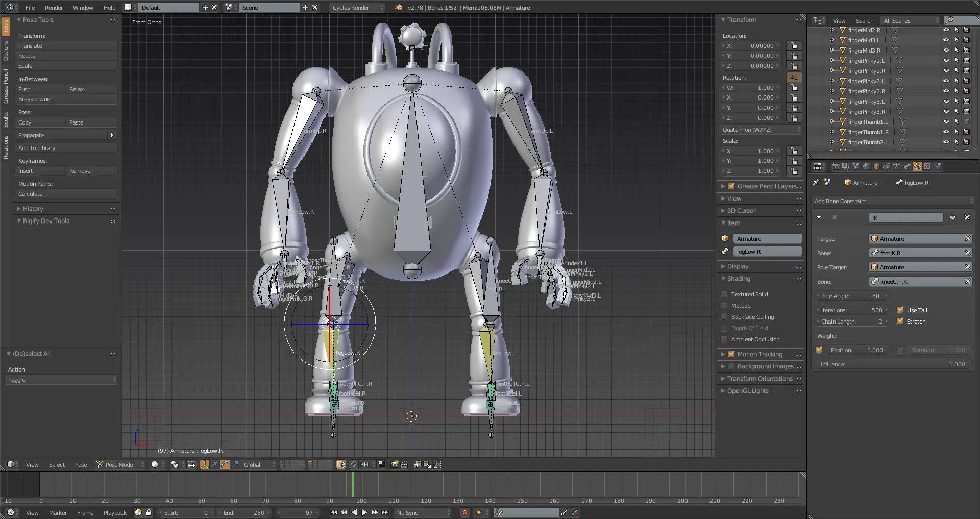This screenshot has width=980, height=519.
Task: Enable the Matcap shading checkbox
Action: 724,305
